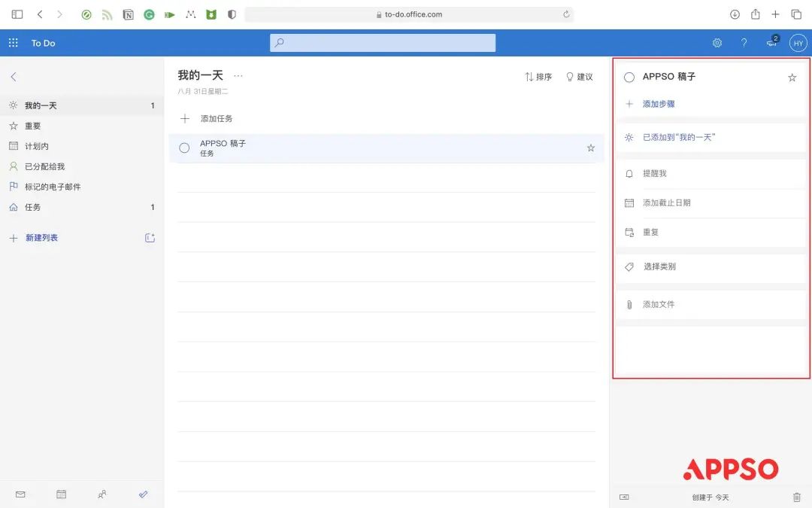Open the 排序 sort options
812x508 pixels.
coord(538,77)
